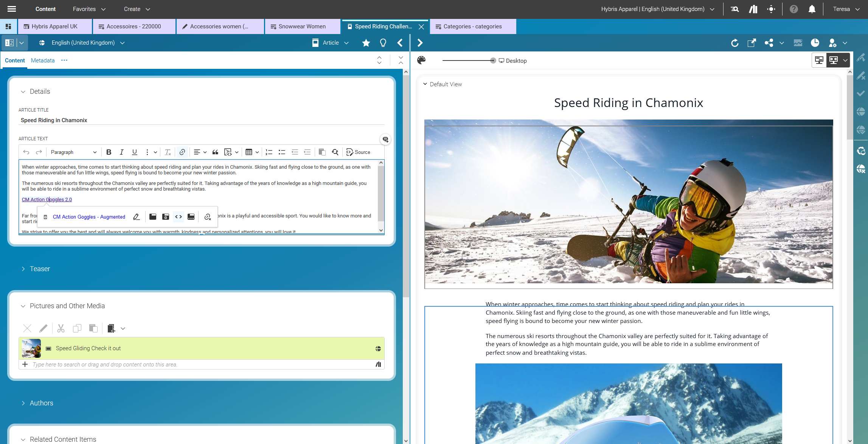Insert a link in the rich text editor
This screenshot has height=444, width=868.
point(182,152)
